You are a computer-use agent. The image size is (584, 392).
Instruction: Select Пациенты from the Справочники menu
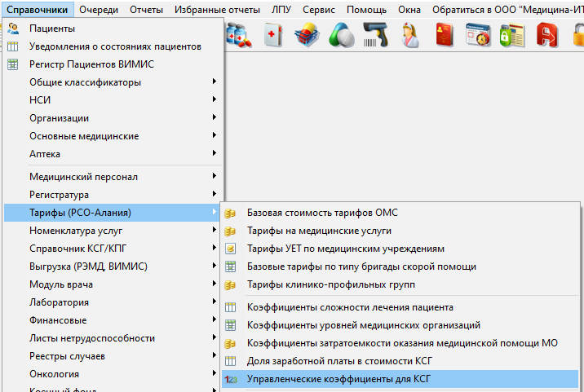(x=52, y=29)
